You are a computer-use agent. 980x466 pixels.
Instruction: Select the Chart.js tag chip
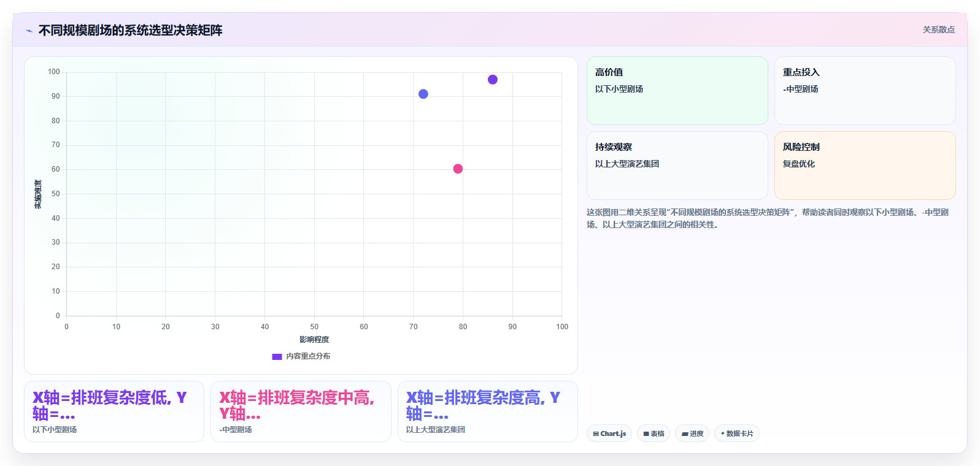pos(609,434)
